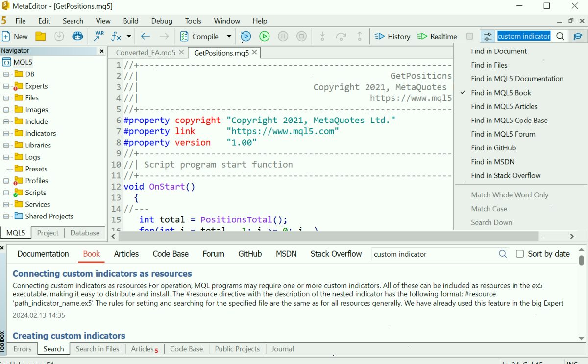Expand the Indicators folder node
Screen dimensions: 588x364
[x=6, y=133]
